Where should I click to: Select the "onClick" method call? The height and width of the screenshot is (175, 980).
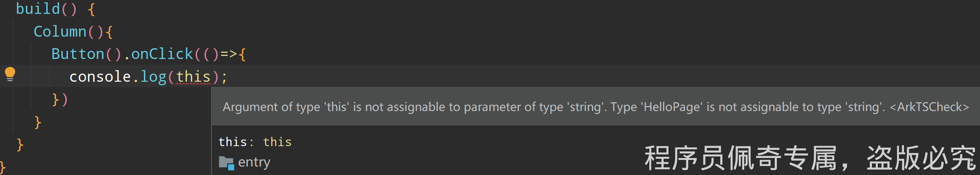[x=162, y=54]
